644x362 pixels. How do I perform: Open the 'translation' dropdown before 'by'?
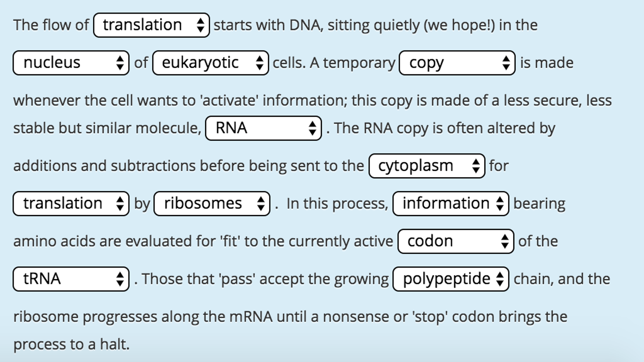[x=71, y=203]
